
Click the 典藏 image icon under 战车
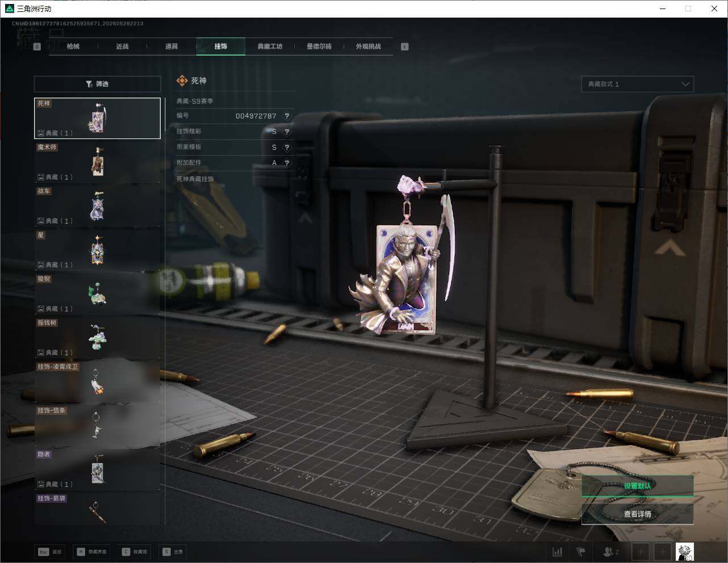(41, 221)
